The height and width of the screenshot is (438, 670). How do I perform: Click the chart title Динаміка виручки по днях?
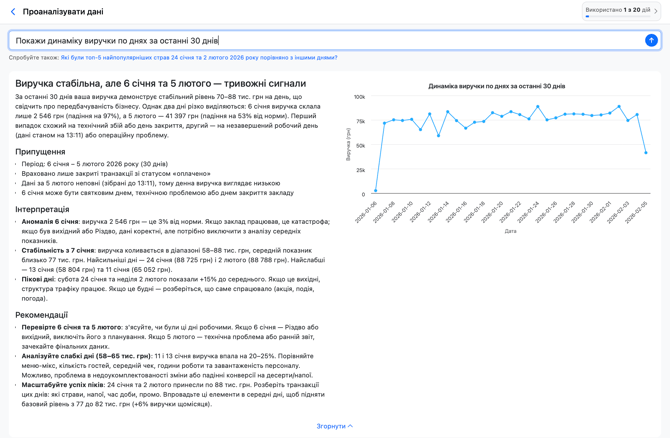pos(496,86)
